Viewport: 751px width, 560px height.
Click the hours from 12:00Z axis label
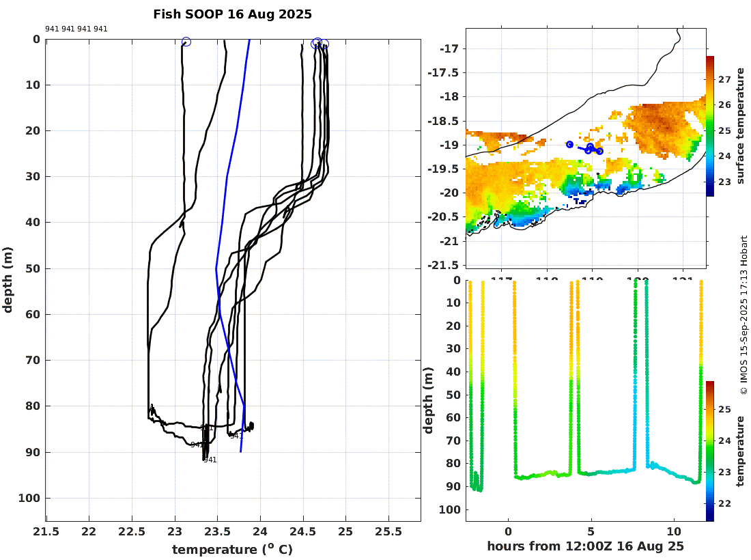tap(585, 546)
